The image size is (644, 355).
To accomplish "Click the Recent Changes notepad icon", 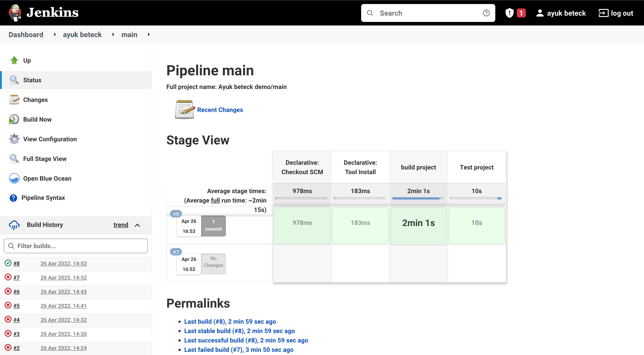I will tap(185, 110).
